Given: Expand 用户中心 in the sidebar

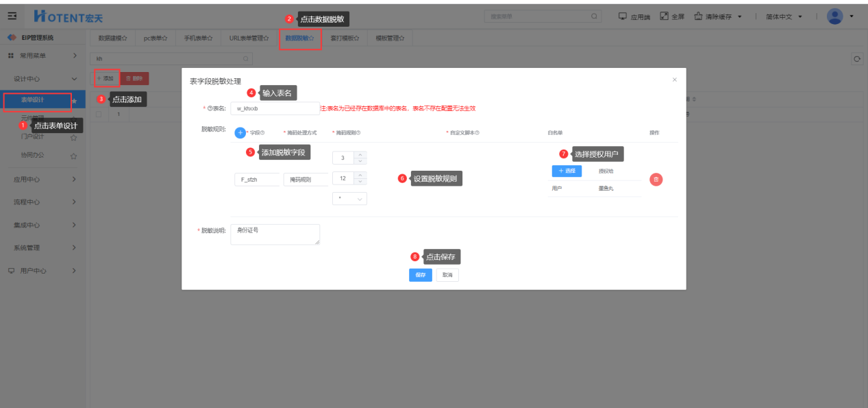Looking at the screenshot, I should tap(43, 271).
